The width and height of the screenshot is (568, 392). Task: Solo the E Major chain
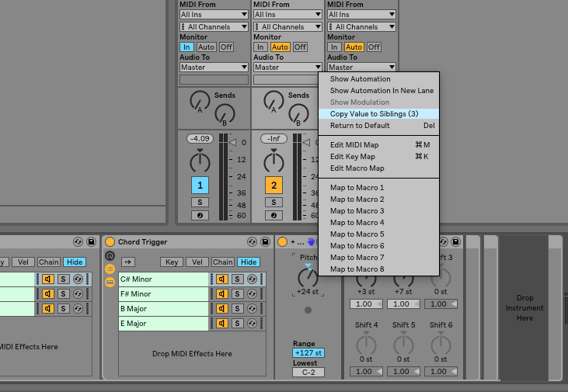[237, 324]
